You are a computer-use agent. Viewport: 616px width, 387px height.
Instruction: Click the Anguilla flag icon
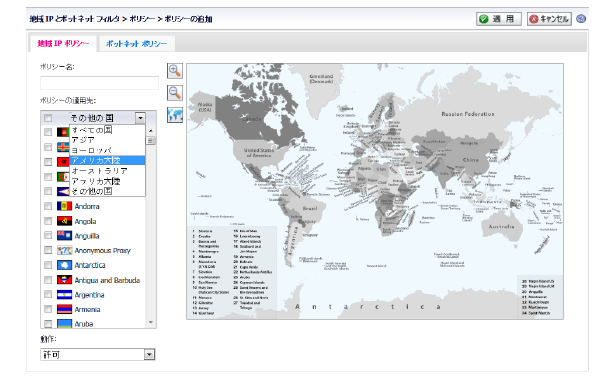(64, 236)
